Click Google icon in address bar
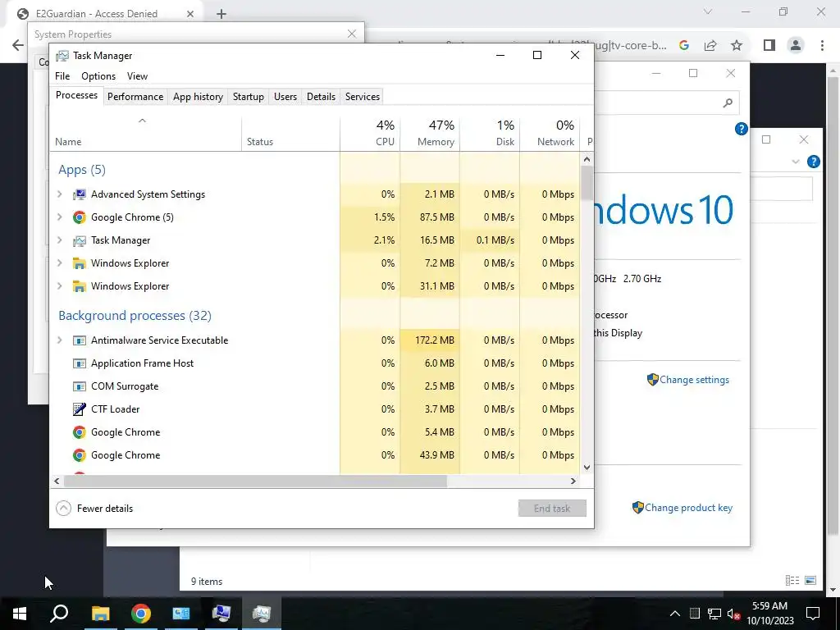840x630 pixels. point(683,46)
